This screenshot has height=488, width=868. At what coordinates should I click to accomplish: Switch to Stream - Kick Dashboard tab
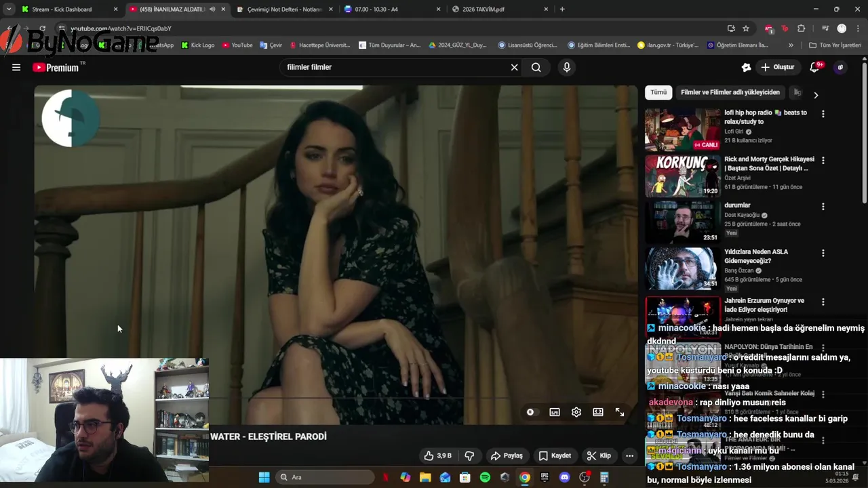tap(70, 9)
